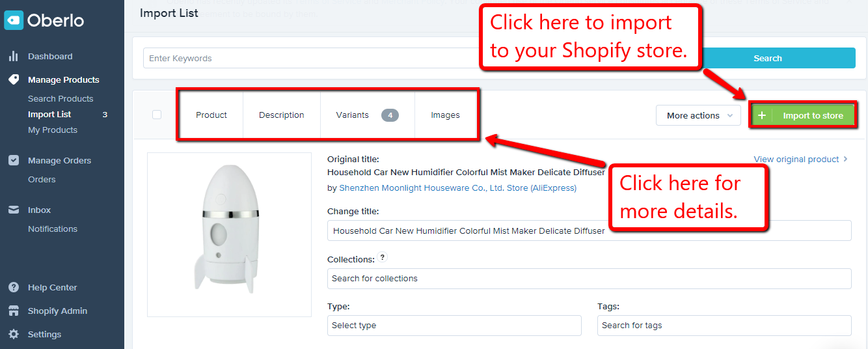
Task: Click the Import List count 3
Action: [105, 115]
